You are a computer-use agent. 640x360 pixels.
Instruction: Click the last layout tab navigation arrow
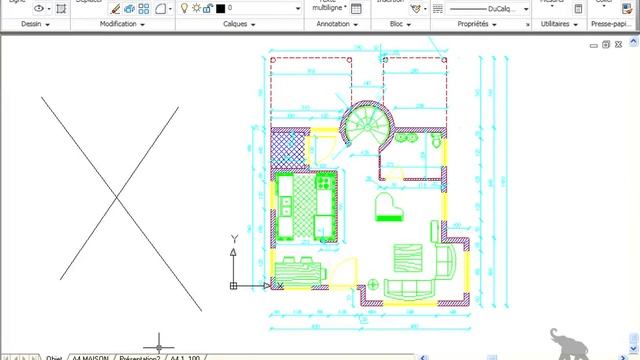tap(34, 358)
